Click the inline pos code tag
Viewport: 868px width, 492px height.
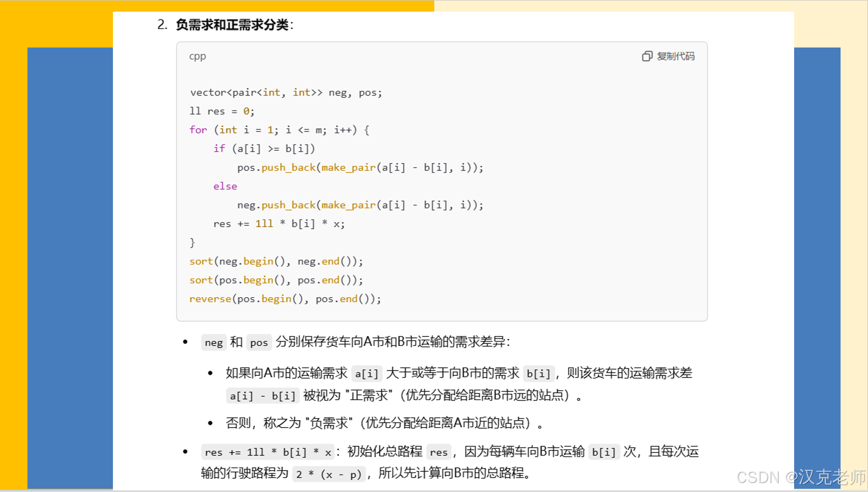coord(259,343)
